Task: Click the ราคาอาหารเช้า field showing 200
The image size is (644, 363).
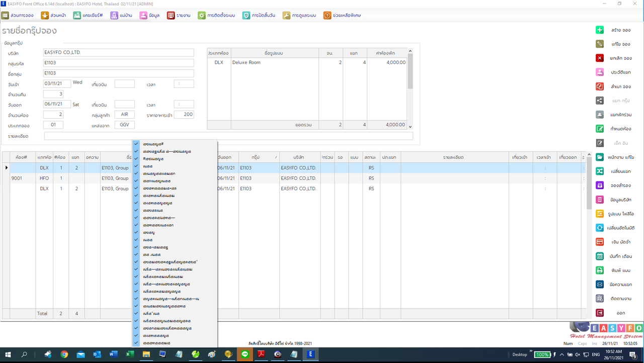Action: click(184, 115)
